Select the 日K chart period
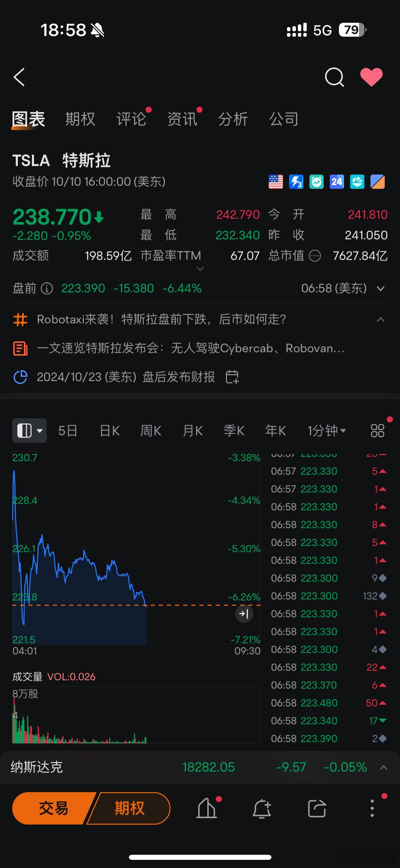 coord(110,431)
